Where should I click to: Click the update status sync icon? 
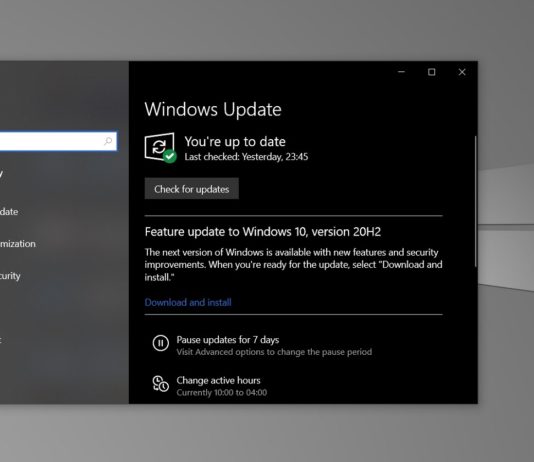tap(160, 147)
